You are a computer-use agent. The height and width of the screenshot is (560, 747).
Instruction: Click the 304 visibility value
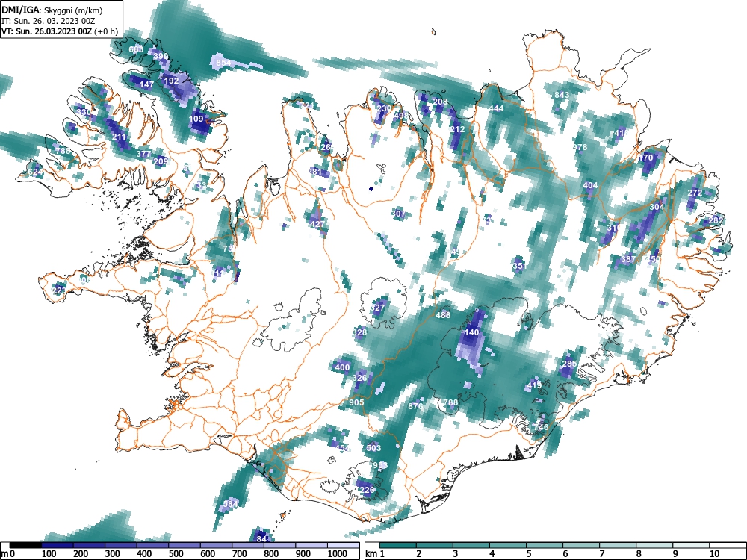[657, 207]
